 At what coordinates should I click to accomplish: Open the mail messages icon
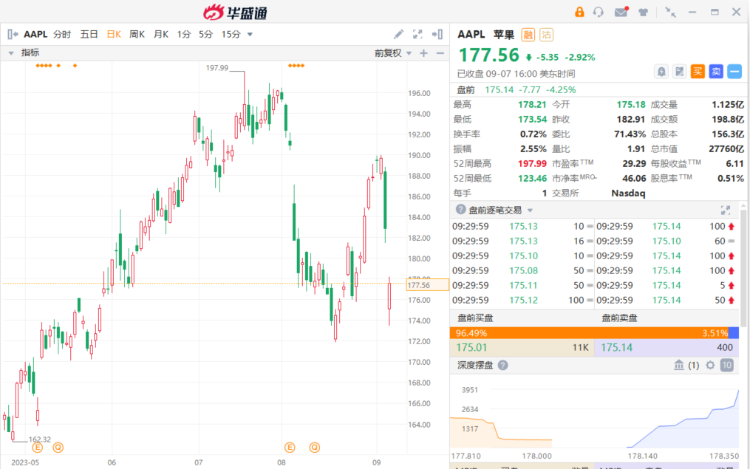pos(621,12)
